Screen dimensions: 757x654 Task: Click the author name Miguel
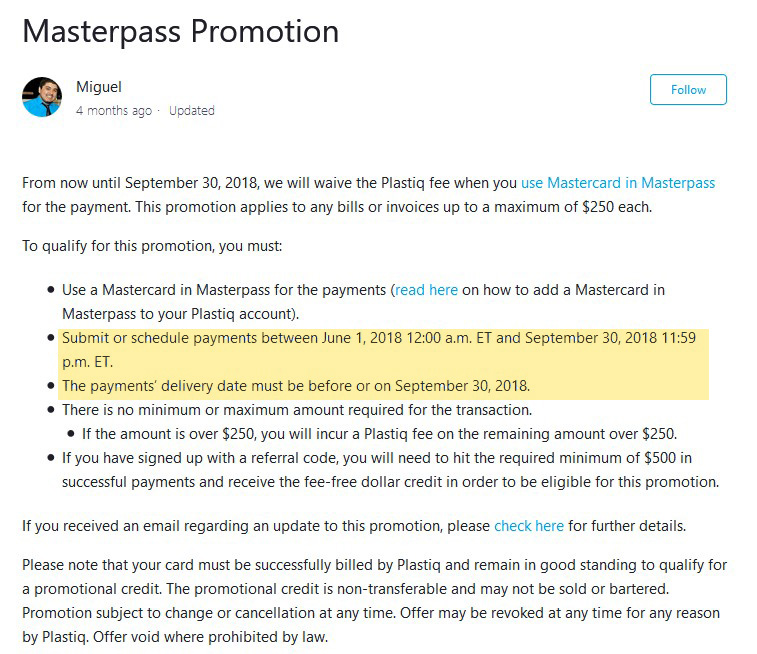coord(98,87)
